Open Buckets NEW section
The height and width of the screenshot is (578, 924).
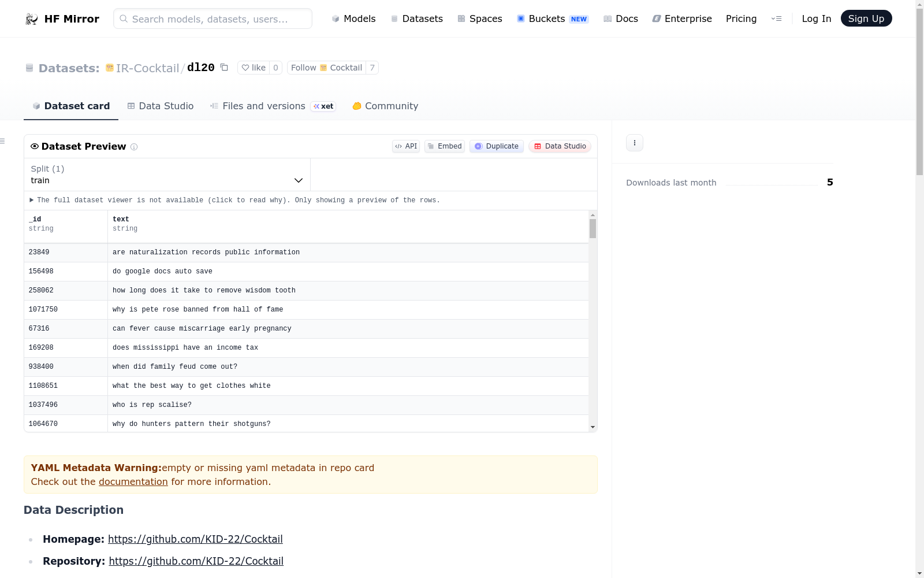coord(553,18)
